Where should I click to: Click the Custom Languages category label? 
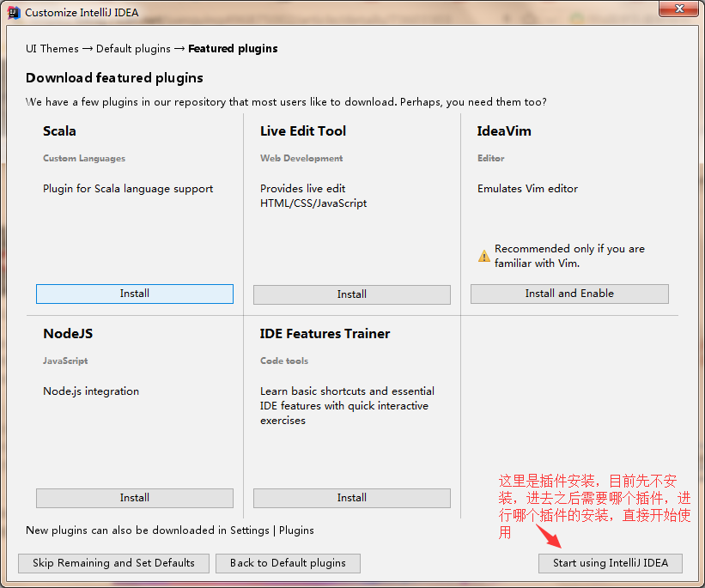pyautogui.click(x=84, y=158)
